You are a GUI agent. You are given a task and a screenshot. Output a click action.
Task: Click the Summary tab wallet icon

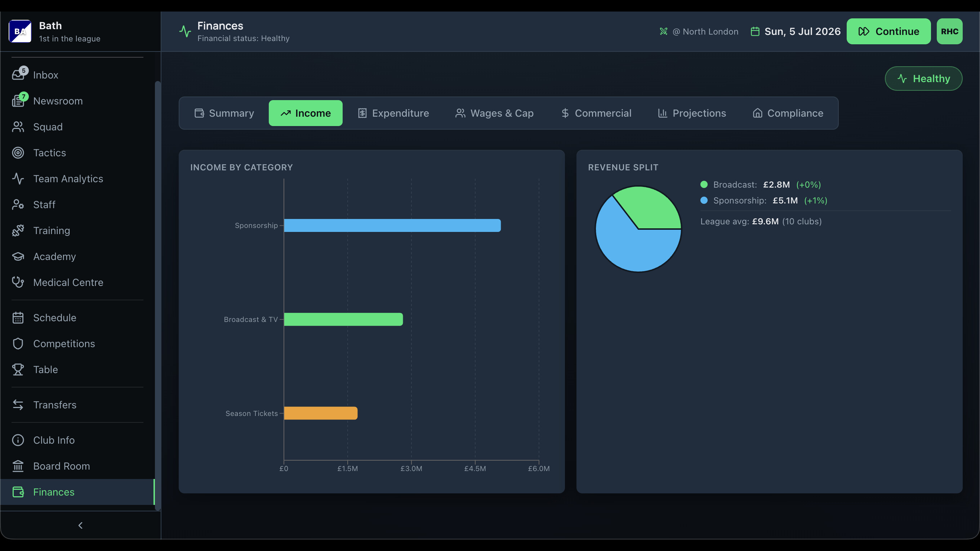(x=199, y=113)
